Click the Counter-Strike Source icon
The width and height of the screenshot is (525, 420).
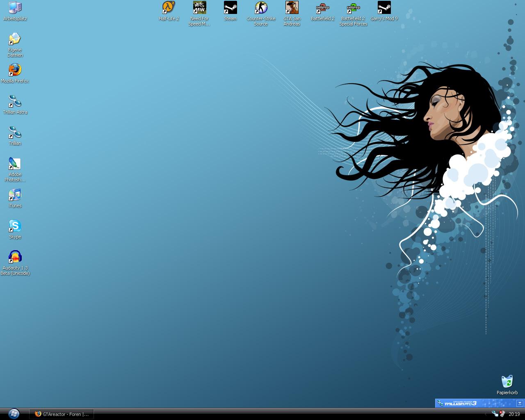point(261,8)
